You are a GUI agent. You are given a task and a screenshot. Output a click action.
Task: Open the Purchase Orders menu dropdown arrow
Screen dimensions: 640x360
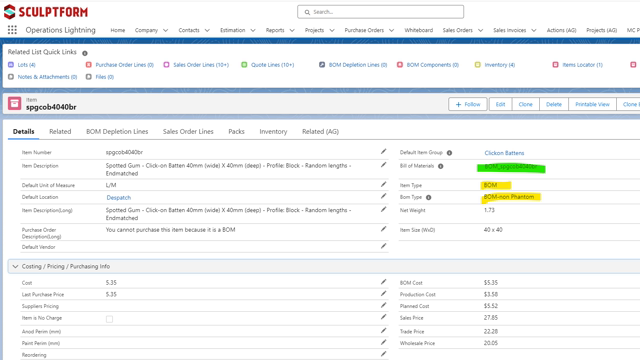391,30
